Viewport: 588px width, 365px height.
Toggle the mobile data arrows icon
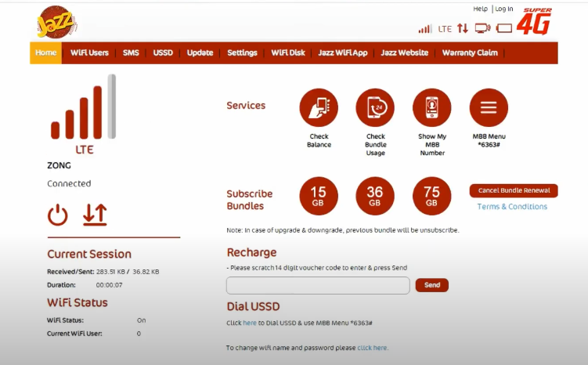coord(95,215)
